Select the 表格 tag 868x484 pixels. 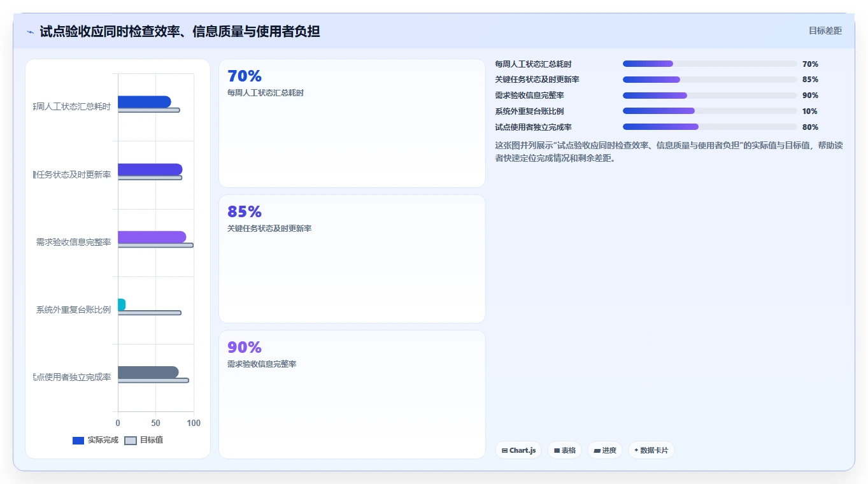pos(564,450)
